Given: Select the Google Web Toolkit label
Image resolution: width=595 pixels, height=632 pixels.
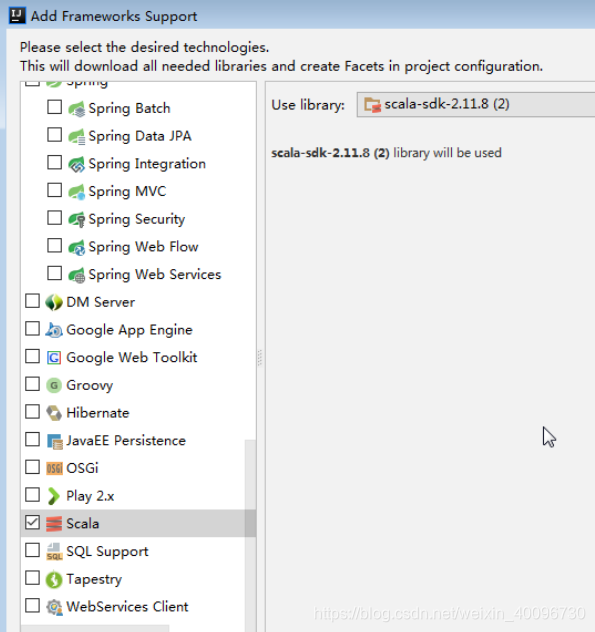Looking at the screenshot, I should pos(132,358).
